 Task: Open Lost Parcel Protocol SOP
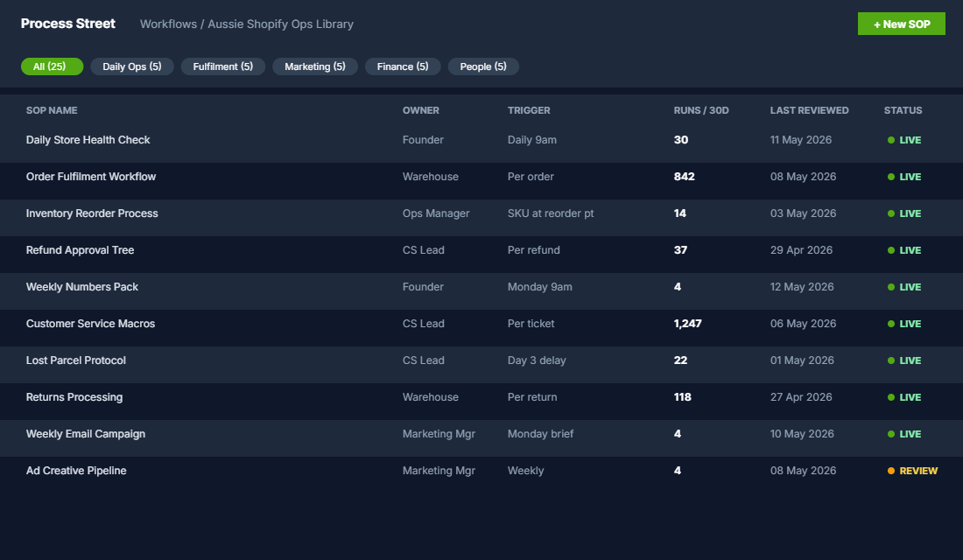[76, 360]
